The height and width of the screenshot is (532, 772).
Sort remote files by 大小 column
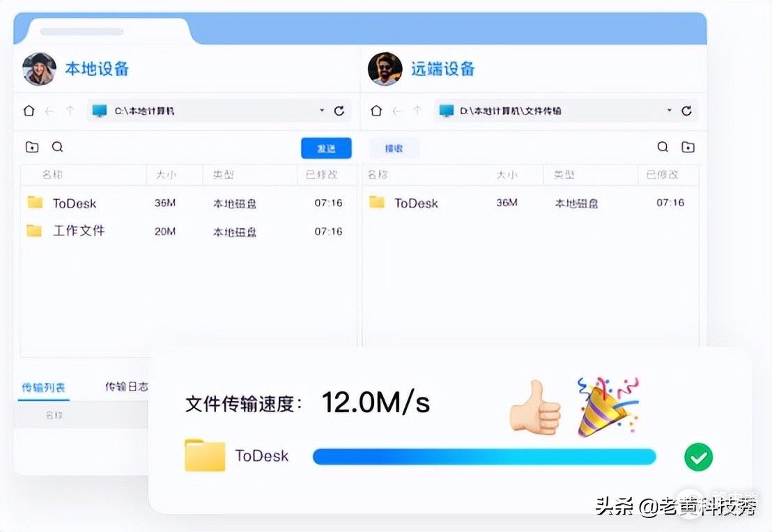(x=507, y=175)
